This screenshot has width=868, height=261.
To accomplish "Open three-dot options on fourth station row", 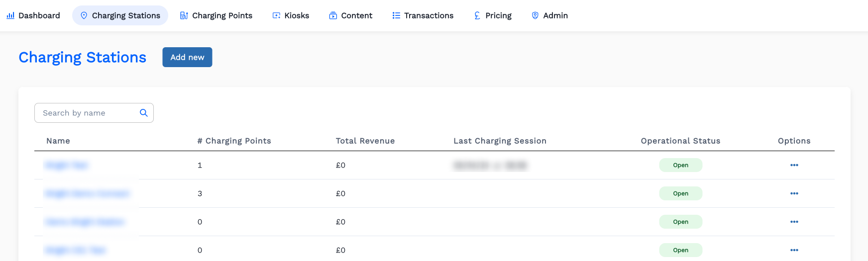I will click(x=794, y=250).
